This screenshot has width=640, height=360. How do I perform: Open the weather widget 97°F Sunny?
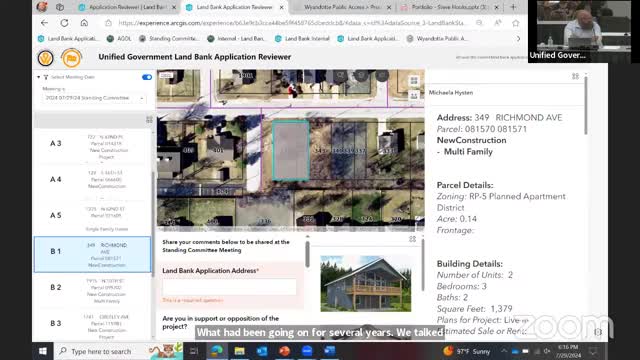(x=467, y=351)
